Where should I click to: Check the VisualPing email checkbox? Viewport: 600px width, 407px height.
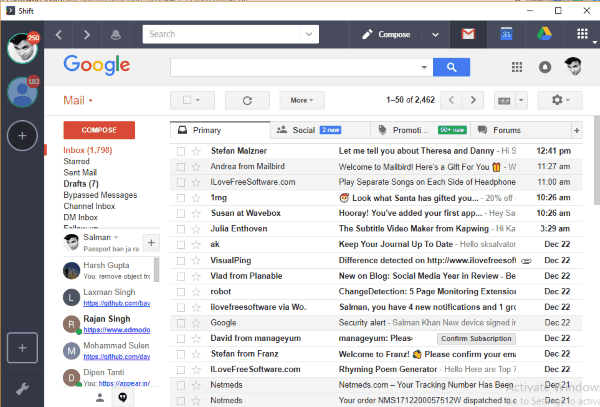tap(181, 261)
